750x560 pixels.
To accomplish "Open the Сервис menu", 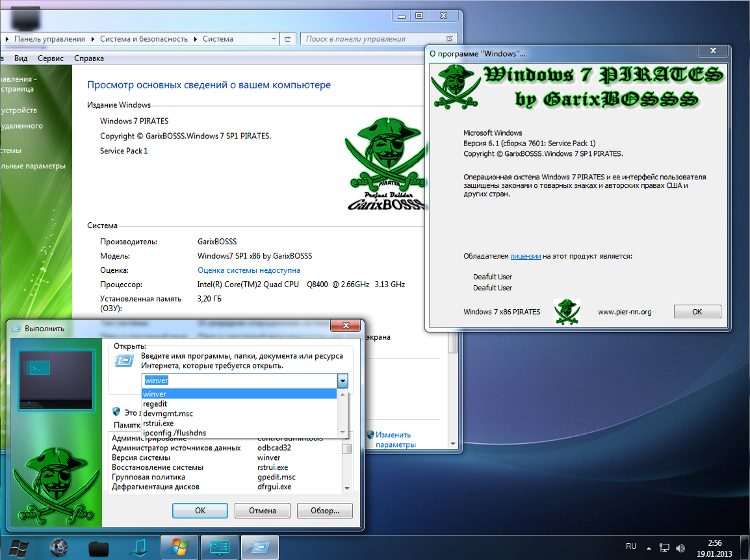I will pyautogui.click(x=51, y=58).
